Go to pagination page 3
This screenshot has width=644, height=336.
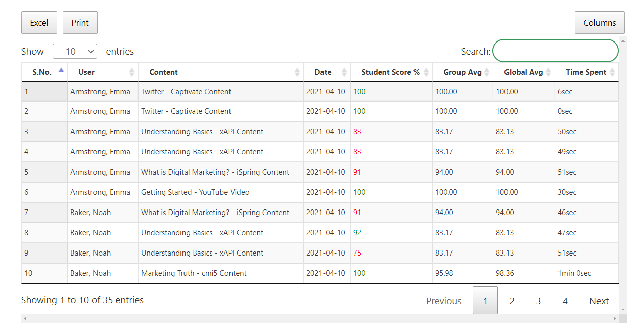538,301
